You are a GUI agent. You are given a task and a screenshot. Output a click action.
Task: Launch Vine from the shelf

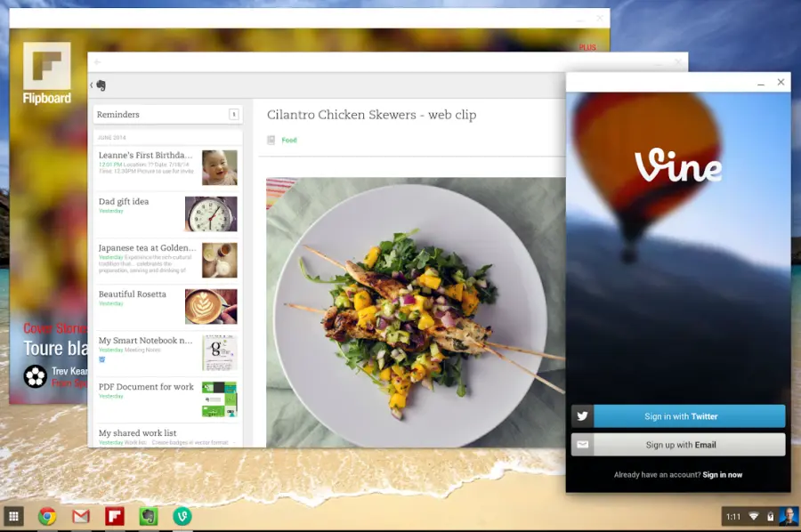182,516
